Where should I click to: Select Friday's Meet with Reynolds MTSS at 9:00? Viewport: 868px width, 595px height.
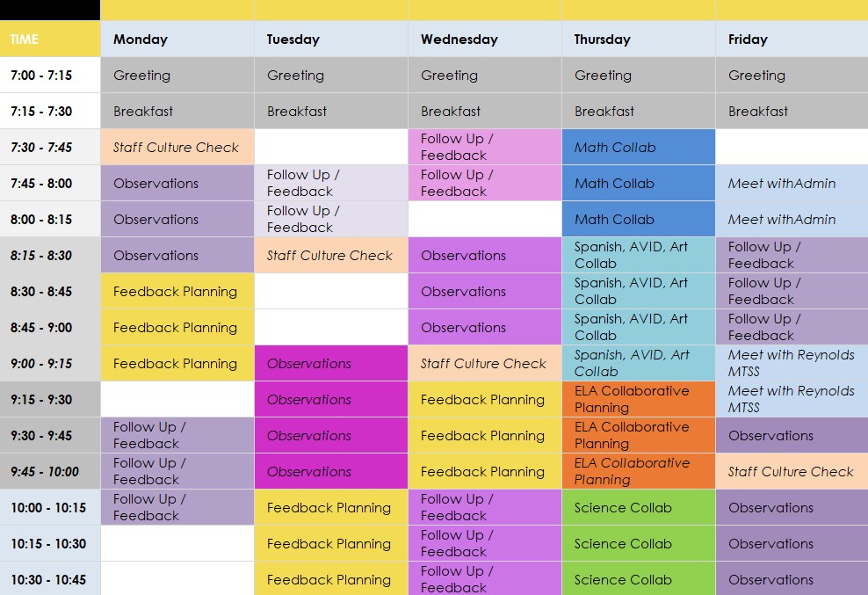(x=792, y=363)
